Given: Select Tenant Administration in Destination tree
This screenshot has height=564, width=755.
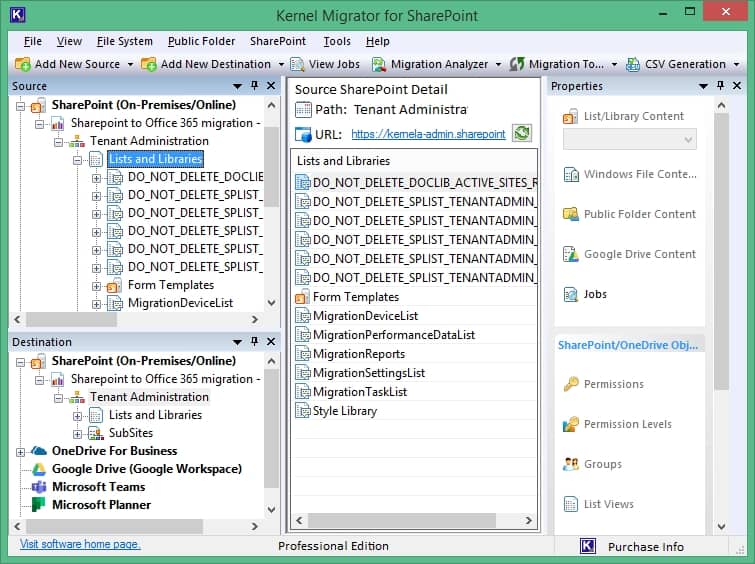Looking at the screenshot, I should (149, 397).
